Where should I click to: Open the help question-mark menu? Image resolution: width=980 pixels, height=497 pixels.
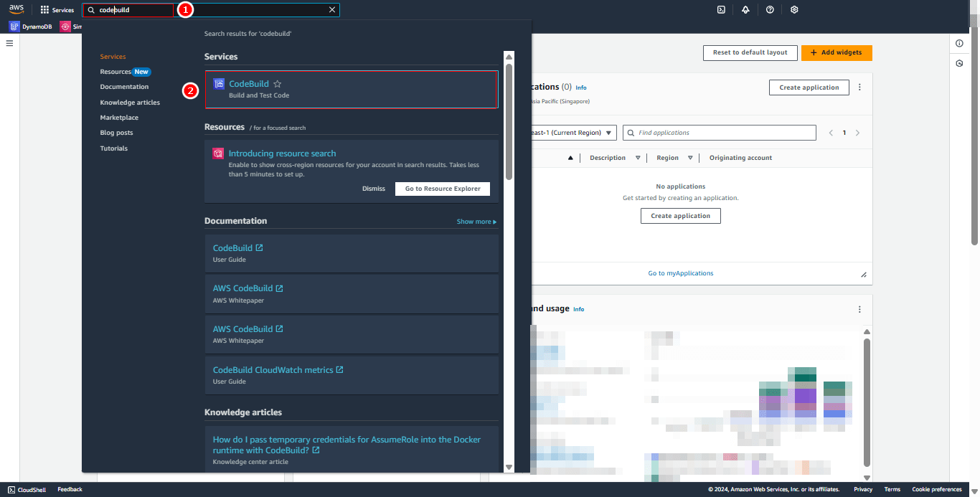[770, 10]
